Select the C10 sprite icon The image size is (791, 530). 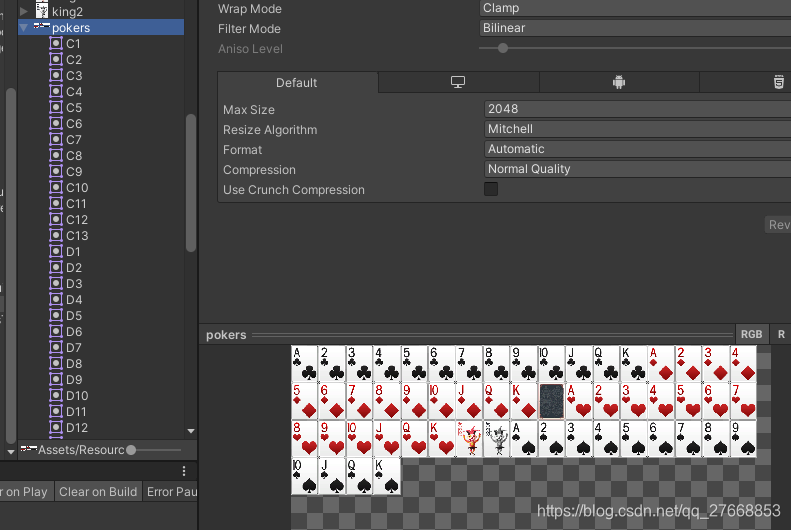[56, 188]
